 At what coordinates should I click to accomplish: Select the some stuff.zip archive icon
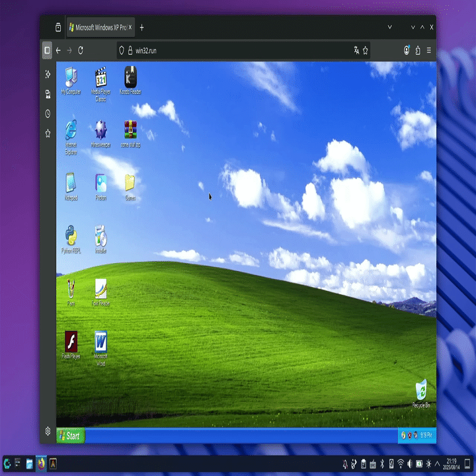(x=130, y=134)
